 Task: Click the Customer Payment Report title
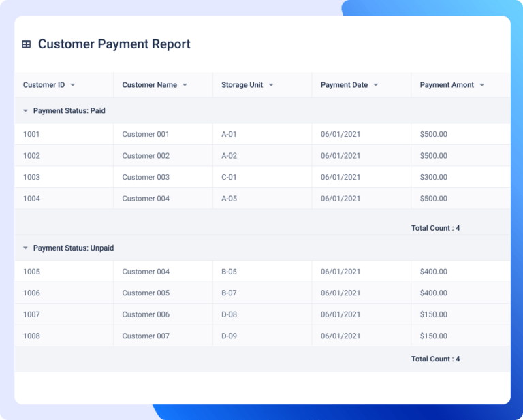(x=114, y=44)
